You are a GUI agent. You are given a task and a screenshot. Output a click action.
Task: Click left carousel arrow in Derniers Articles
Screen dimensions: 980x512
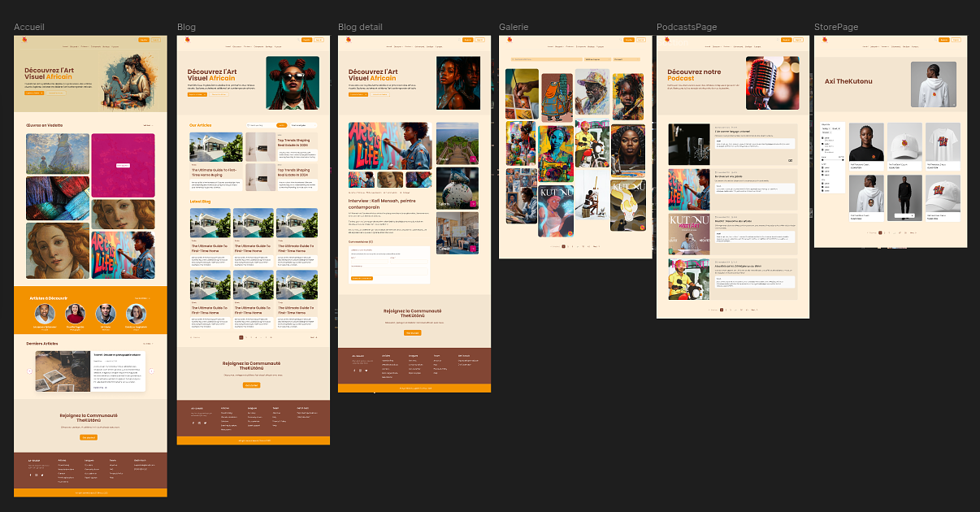pos(30,371)
